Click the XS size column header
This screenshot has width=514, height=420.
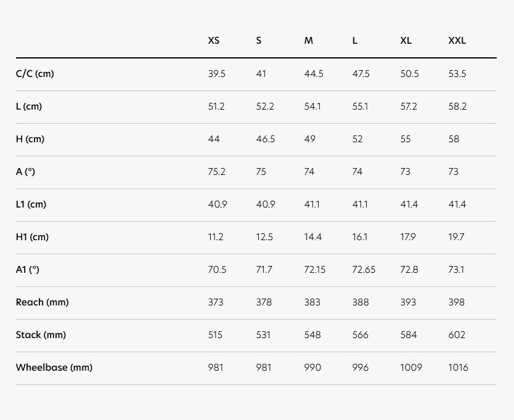pos(213,41)
